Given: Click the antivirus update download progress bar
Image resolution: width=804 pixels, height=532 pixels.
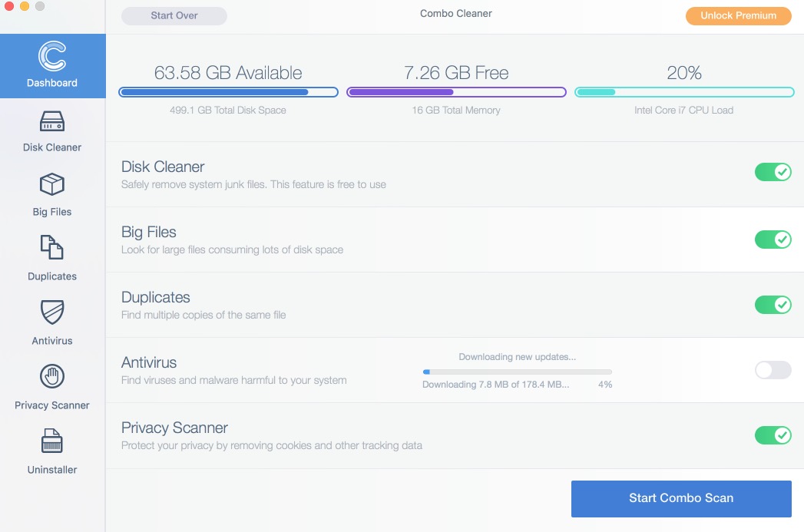Looking at the screenshot, I should [x=517, y=372].
